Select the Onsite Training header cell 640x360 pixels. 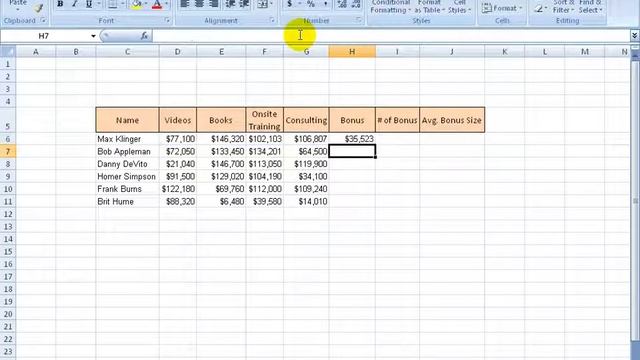tap(264, 120)
